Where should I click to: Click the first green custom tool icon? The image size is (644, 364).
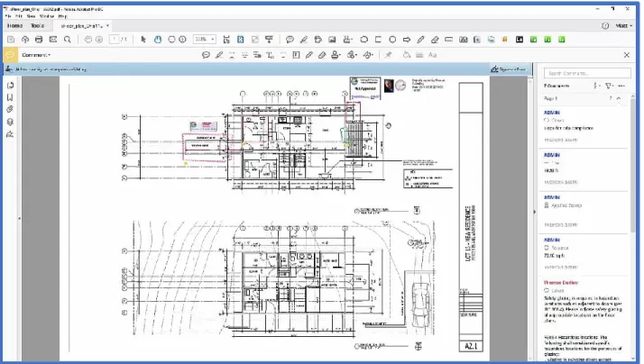coord(534,40)
